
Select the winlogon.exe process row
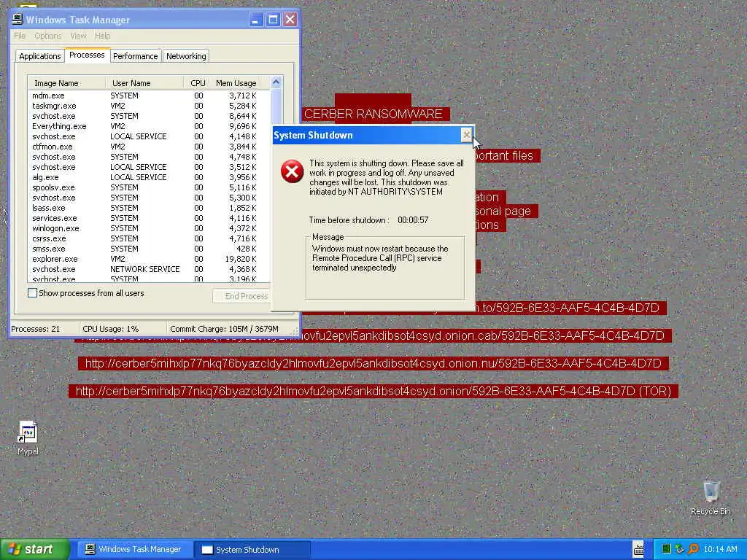tap(149, 228)
